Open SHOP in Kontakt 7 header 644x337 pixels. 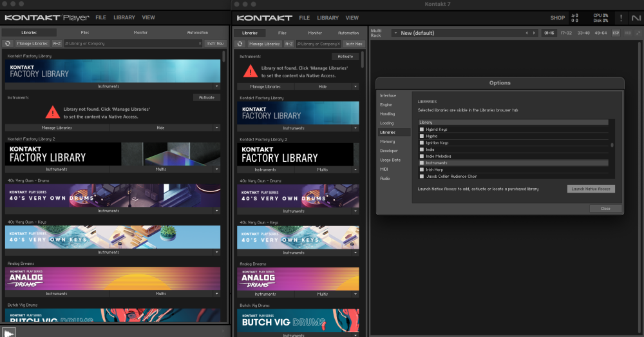557,17
